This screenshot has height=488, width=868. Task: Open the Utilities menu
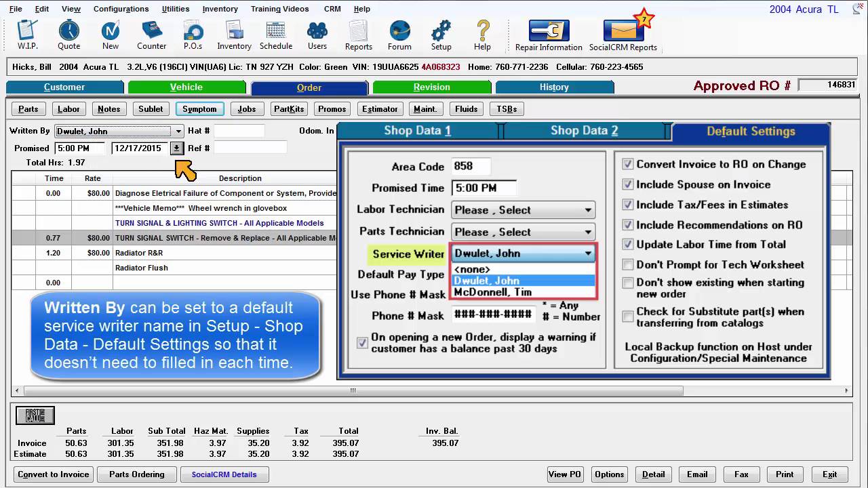point(176,9)
